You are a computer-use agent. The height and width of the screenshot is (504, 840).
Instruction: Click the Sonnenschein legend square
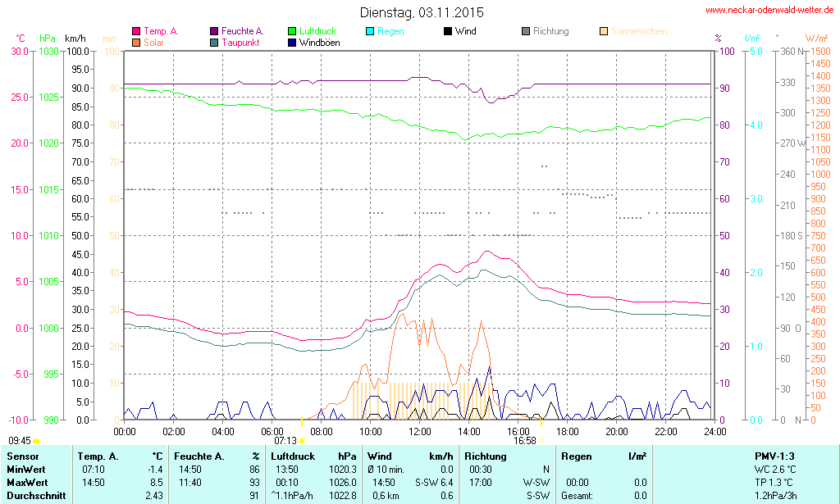coord(604,32)
